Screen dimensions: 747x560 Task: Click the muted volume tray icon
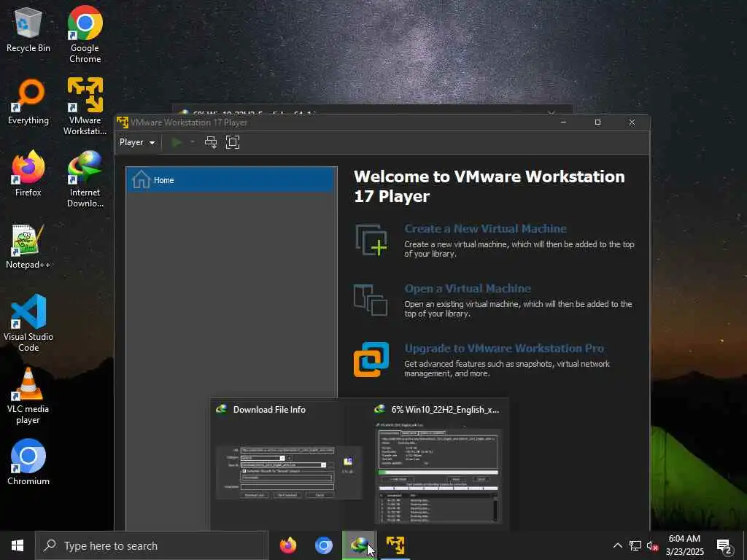653,545
